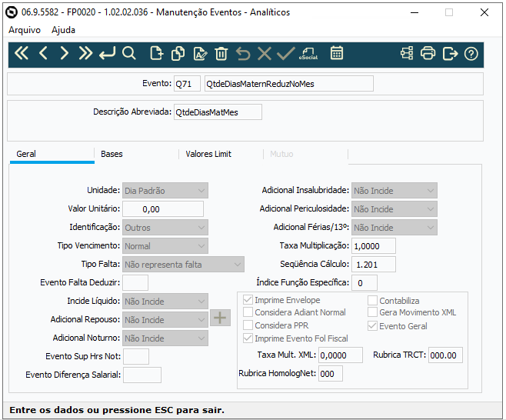Open search with magnifier icon
This screenshot has width=506, height=420.
(129, 53)
